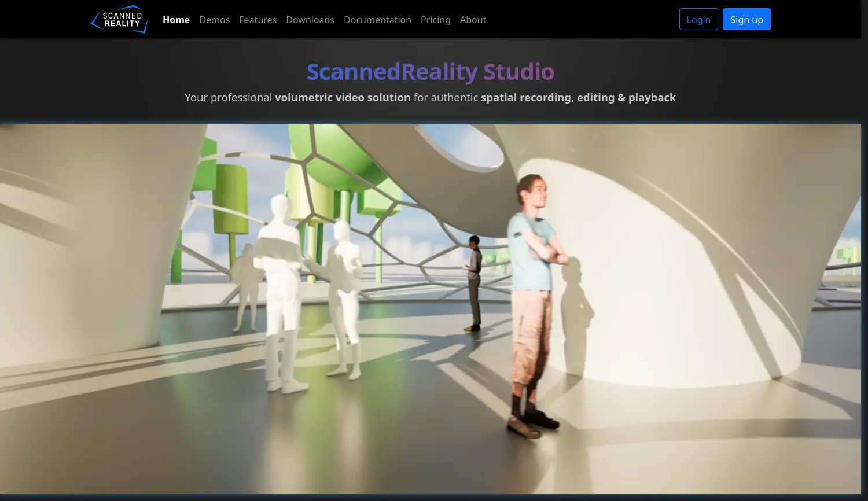Open the Documentation page
This screenshot has height=501, width=868.
377,20
